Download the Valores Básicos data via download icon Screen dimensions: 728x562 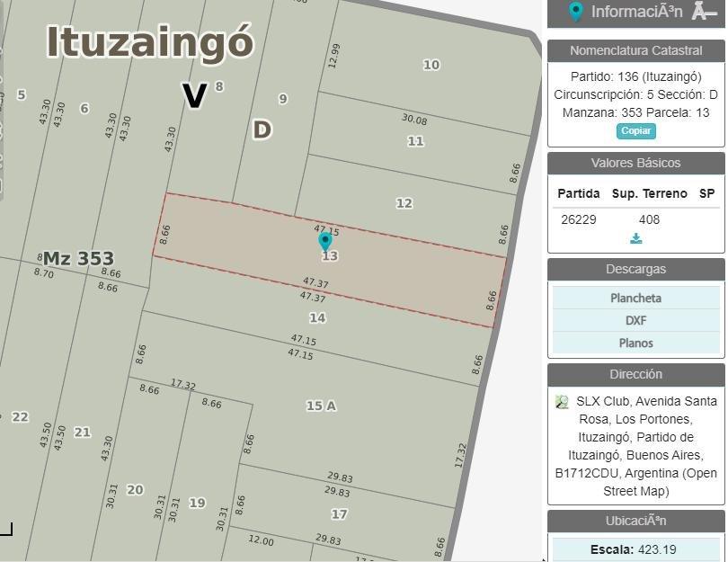click(636, 238)
